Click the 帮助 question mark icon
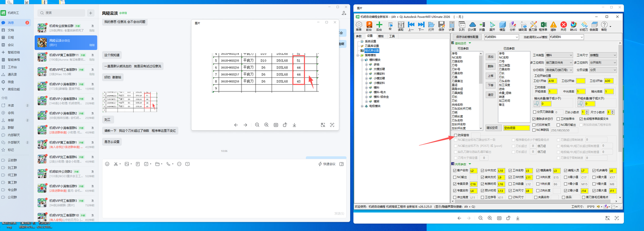The width and height of the screenshot is (644, 231). click(x=604, y=25)
